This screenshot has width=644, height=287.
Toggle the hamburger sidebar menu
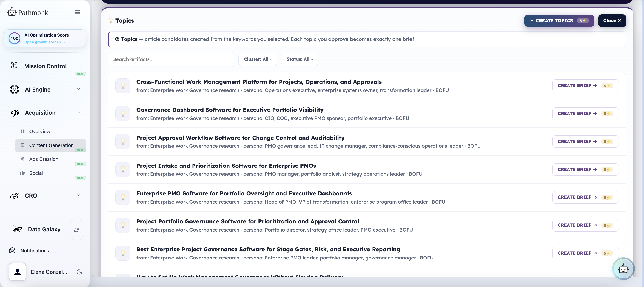[78, 12]
